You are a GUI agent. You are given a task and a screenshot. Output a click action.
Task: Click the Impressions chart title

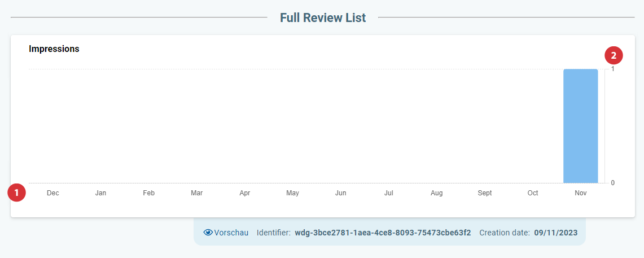54,49
